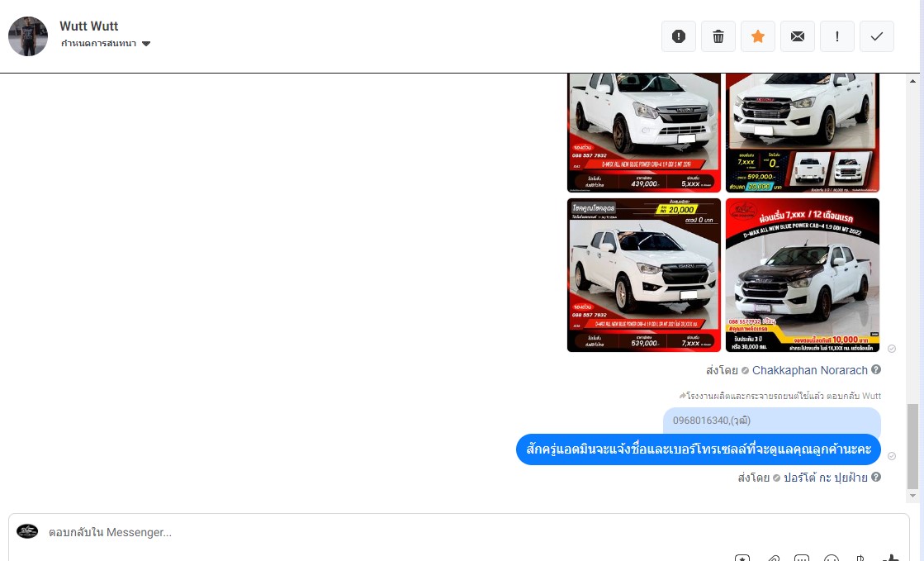
Task: Click scrollbar up arrow in chat
Action: (x=912, y=81)
